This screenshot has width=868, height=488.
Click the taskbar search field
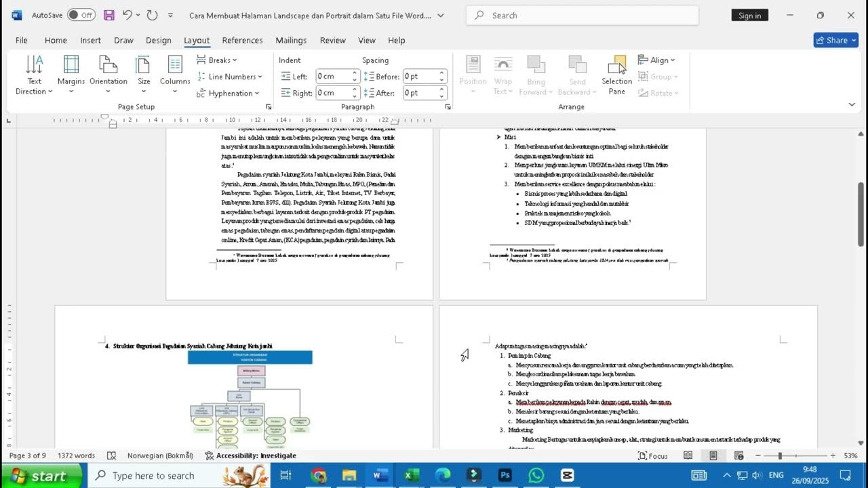click(178, 476)
